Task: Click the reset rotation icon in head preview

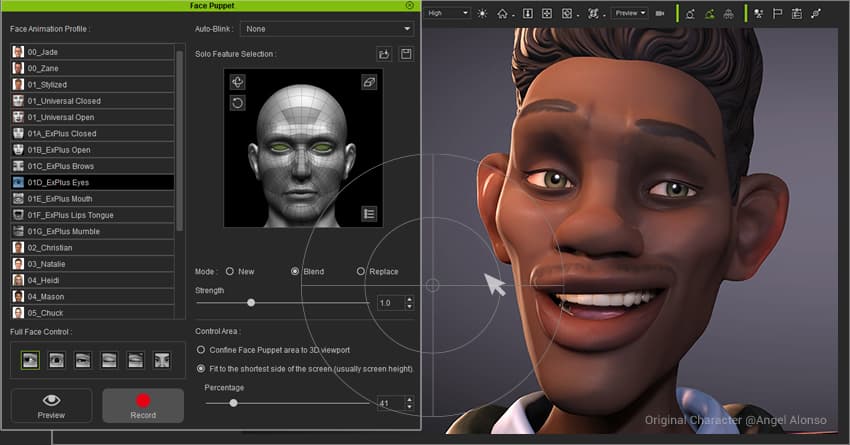Action: point(237,103)
